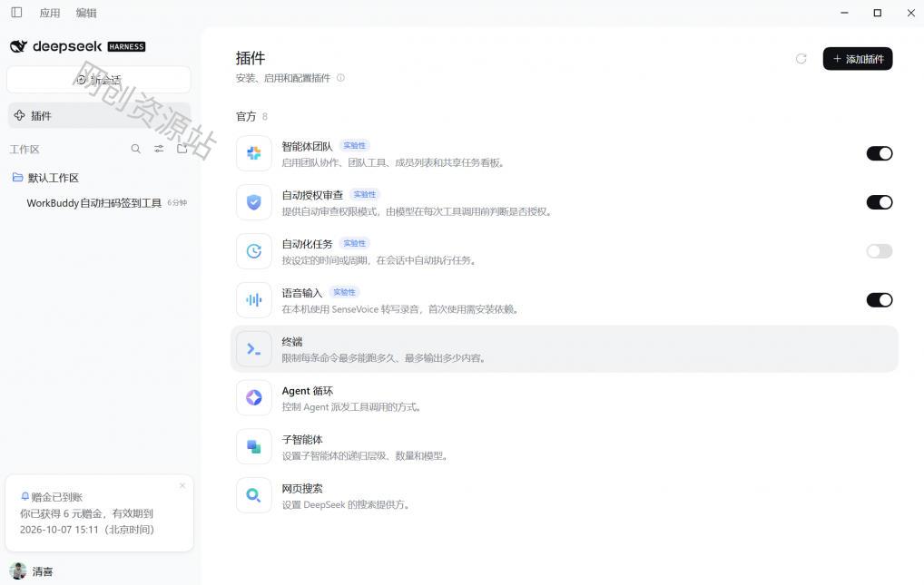Click the bell icon in 赠金已到账 notice
924x585 pixels.
point(25,497)
